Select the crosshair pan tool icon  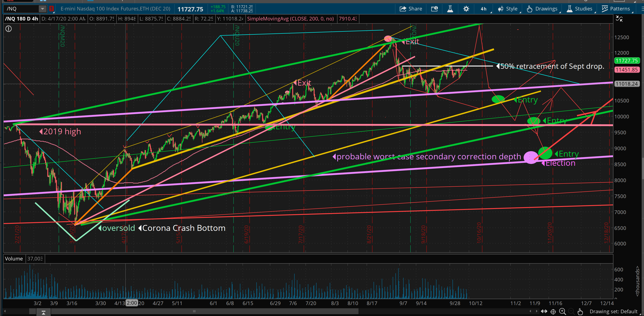pos(553,311)
